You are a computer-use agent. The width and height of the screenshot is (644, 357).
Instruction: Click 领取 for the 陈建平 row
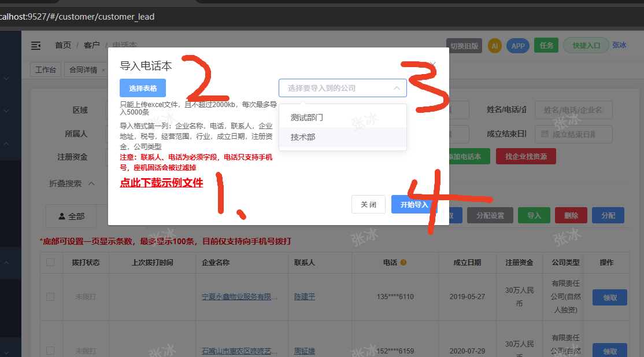click(610, 297)
